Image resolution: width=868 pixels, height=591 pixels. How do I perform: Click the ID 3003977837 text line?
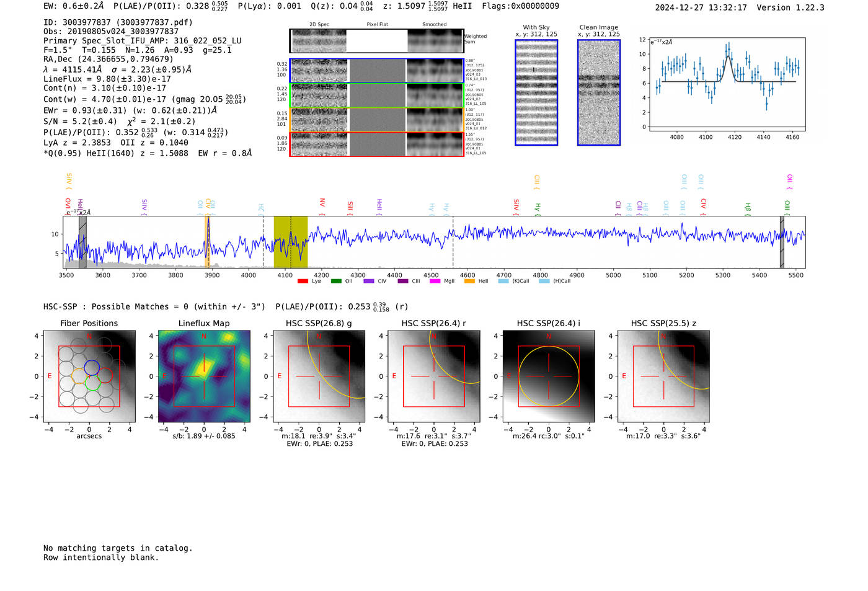point(118,22)
